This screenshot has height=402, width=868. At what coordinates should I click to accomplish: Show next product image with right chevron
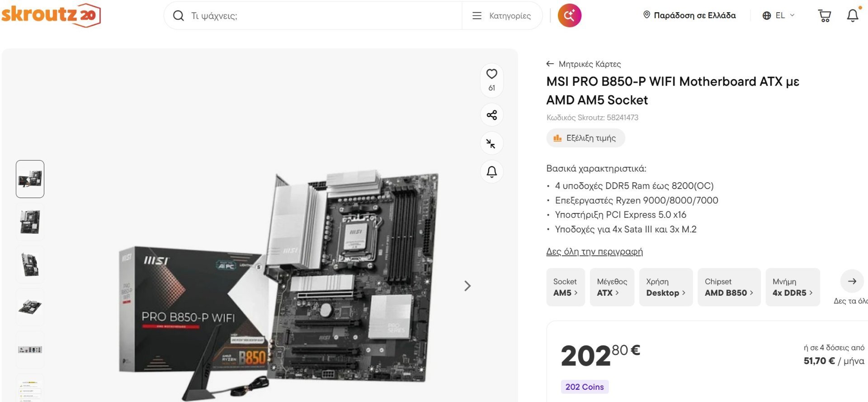tap(467, 286)
